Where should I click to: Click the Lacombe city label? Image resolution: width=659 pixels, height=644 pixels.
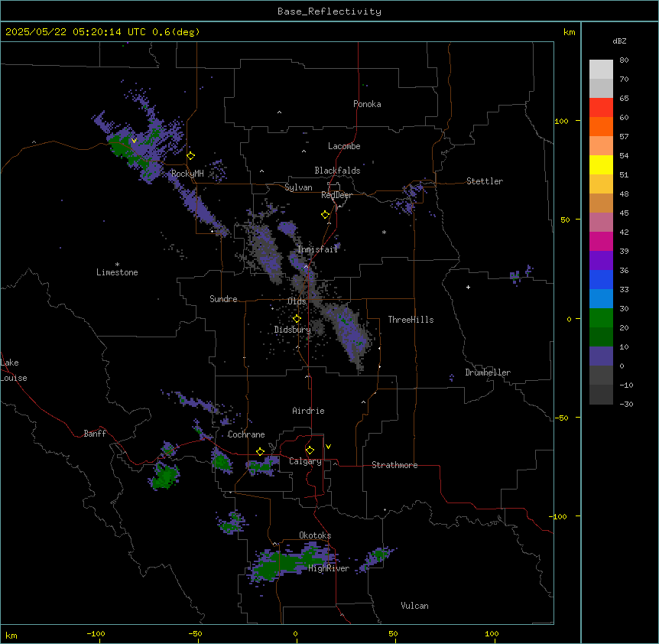click(x=344, y=146)
